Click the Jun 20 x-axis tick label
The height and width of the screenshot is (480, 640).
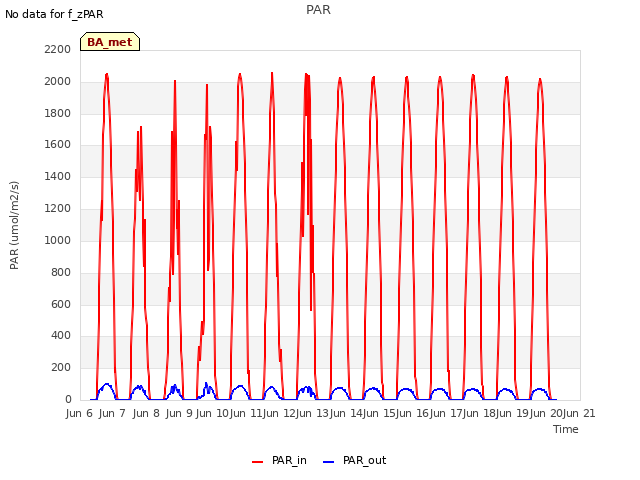coord(546,413)
